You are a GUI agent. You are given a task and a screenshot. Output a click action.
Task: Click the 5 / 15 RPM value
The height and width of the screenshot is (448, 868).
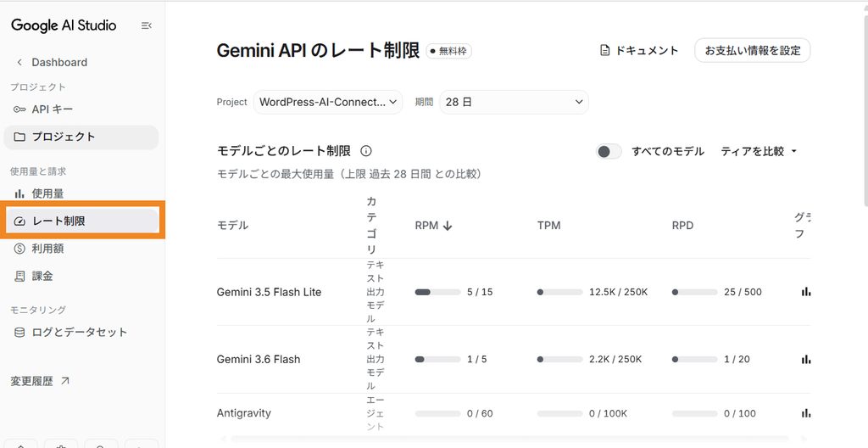(480, 292)
